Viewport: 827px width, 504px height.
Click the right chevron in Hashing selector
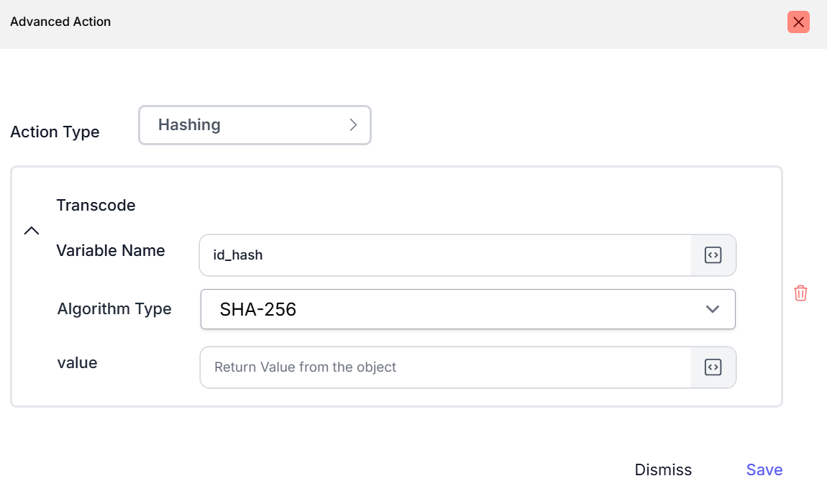(x=353, y=125)
